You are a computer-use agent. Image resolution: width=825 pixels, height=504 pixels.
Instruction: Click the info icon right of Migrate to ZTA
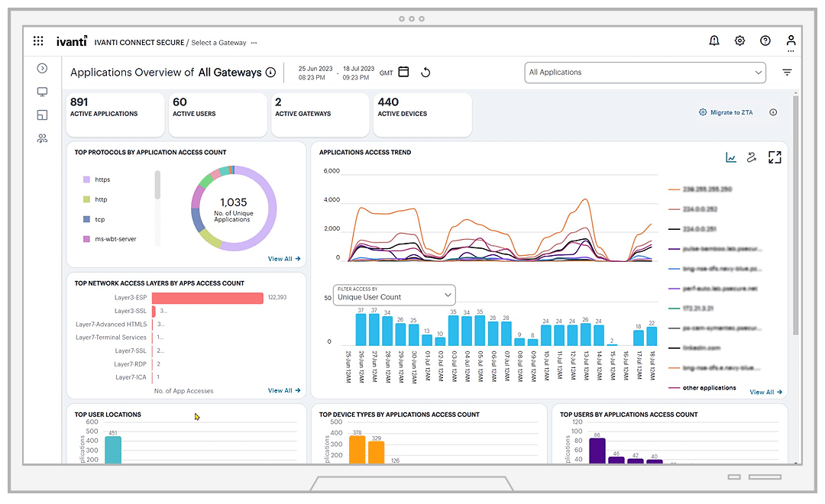773,112
